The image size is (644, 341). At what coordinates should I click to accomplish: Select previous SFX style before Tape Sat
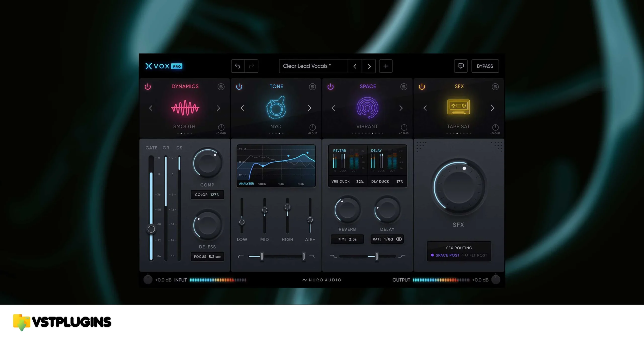pyautogui.click(x=425, y=108)
